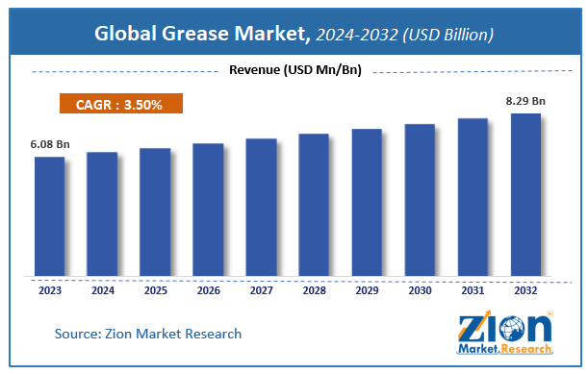Click the 2028 axis label
The image size is (588, 374).
[x=315, y=290]
